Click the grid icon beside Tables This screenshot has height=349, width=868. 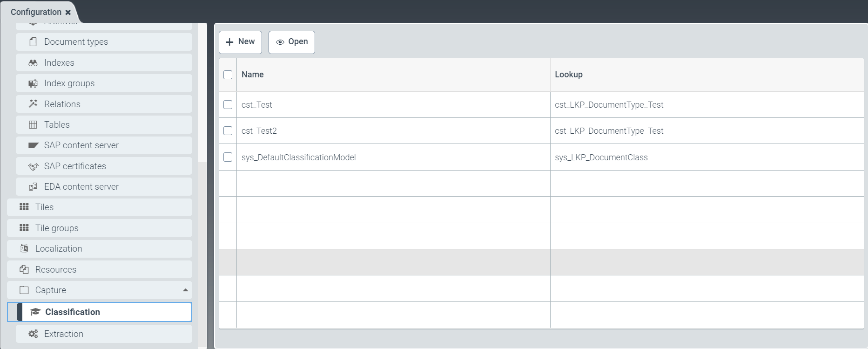tap(33, 125)
